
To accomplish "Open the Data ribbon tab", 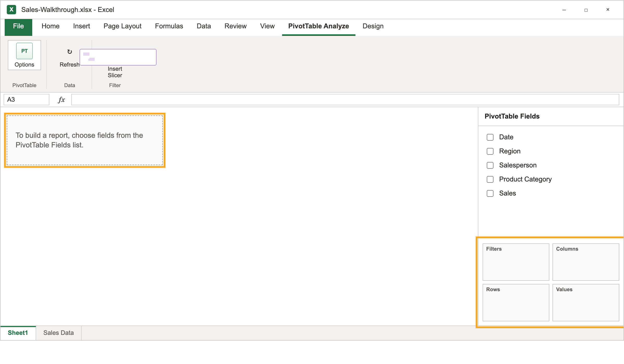I will pyautogui.click(x=204, y=26).
